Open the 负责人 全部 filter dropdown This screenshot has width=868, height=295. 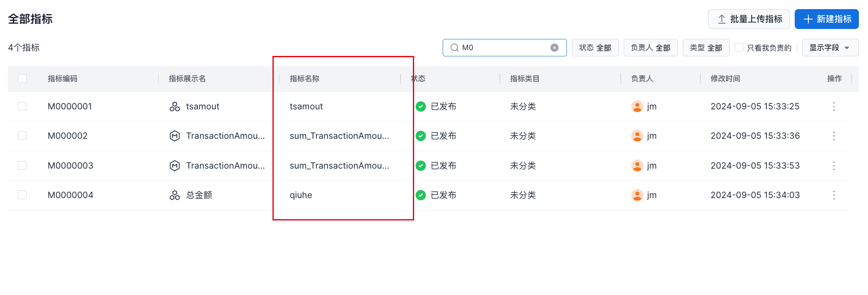click(650, 48)
